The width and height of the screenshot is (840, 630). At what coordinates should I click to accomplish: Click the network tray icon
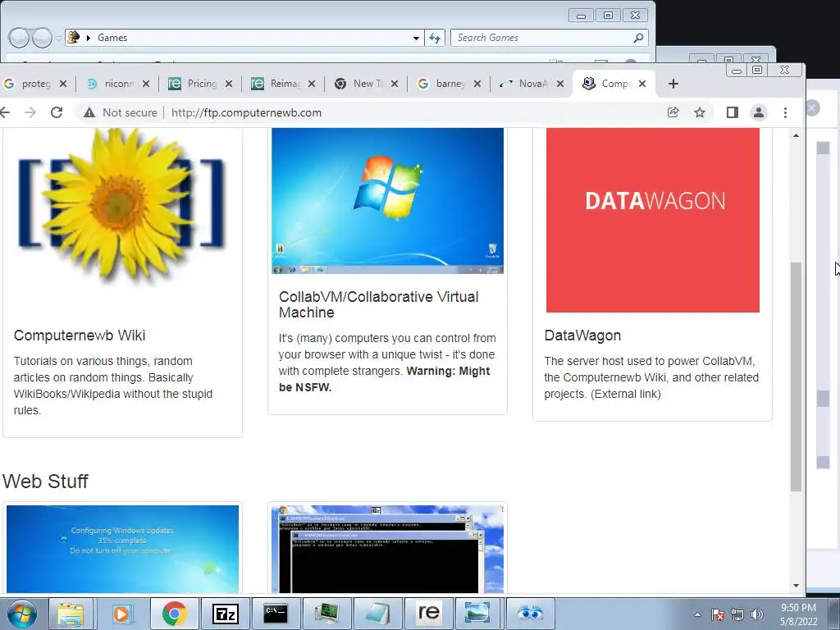737,614
